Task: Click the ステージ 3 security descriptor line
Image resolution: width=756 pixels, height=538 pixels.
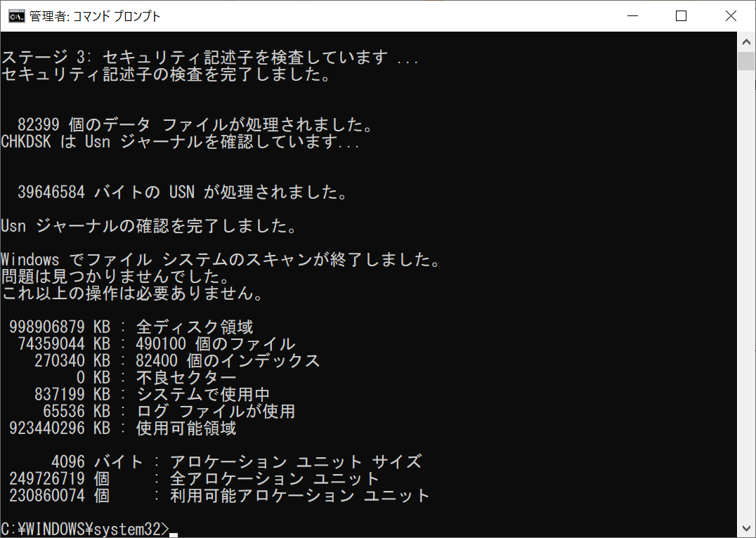Action: [210, 58]
